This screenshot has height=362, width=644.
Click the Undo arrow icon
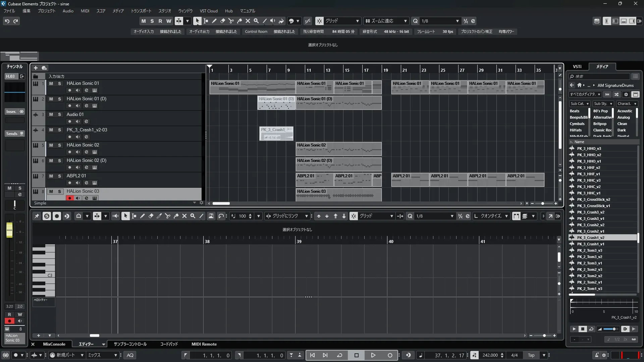7,21
